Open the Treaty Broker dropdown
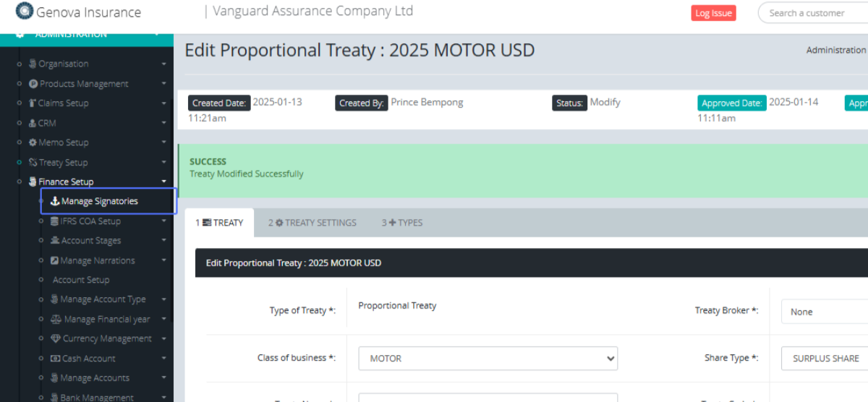The height and width of the screenshot is (402, 868). (x=825, y=312)
